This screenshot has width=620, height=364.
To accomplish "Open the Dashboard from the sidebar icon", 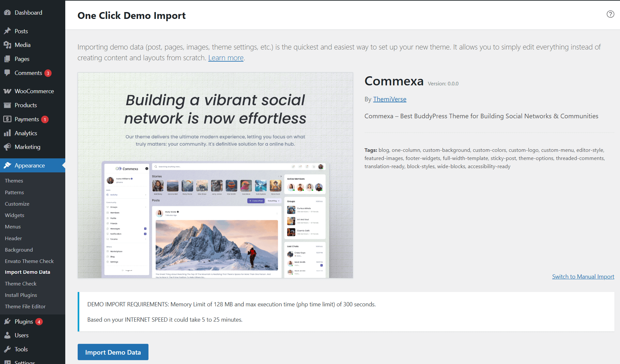I will click(x=8, y=12).
